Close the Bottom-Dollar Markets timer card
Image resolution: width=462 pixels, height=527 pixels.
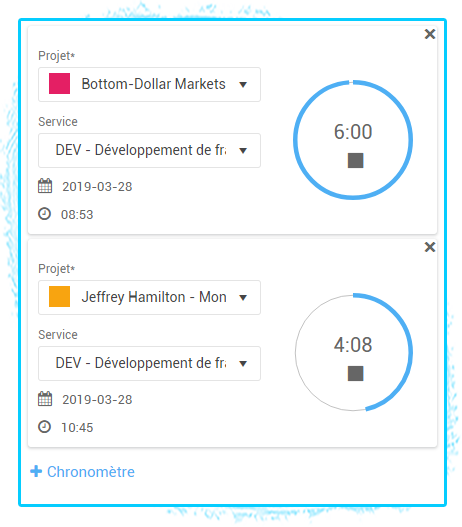(x=430, y=34)
